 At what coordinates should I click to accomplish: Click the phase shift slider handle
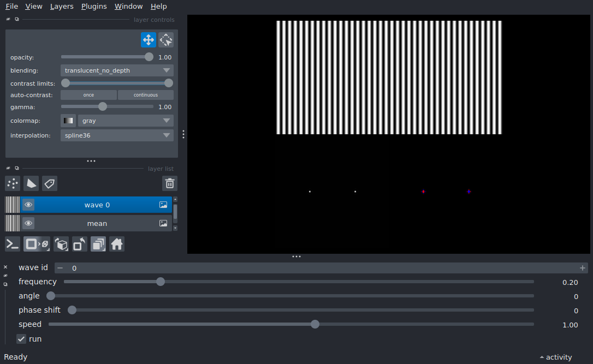(72, 310)
